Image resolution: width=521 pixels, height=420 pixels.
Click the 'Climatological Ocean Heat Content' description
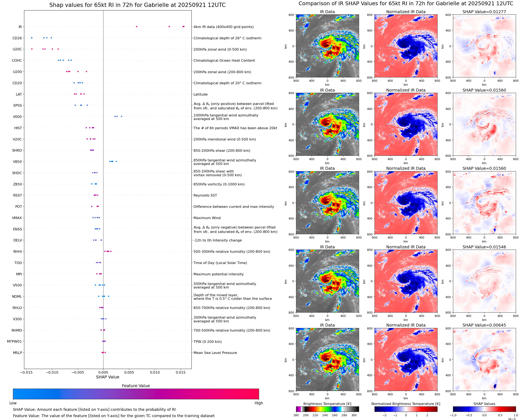pyautogui.click(x=224, y=60)
